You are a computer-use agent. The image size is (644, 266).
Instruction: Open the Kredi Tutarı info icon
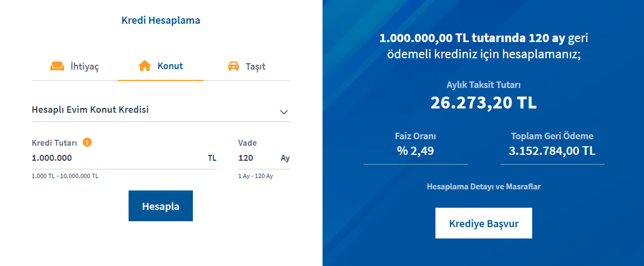87,142
